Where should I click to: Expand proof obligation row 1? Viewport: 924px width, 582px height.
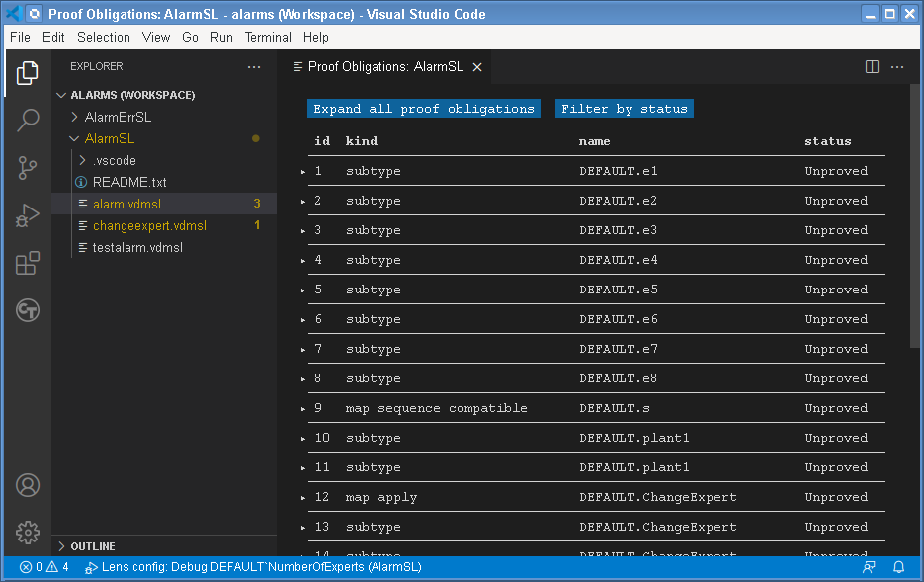tap(302, 171)
